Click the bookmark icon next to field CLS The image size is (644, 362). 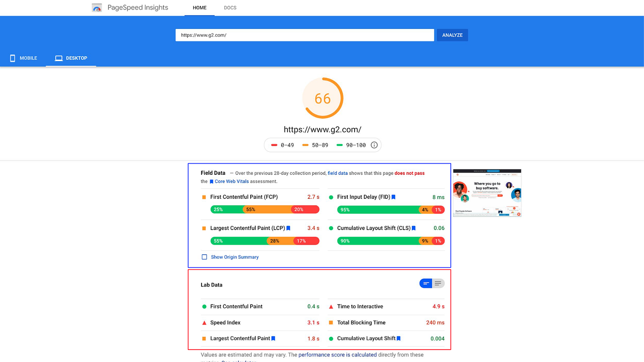(414, 228)
